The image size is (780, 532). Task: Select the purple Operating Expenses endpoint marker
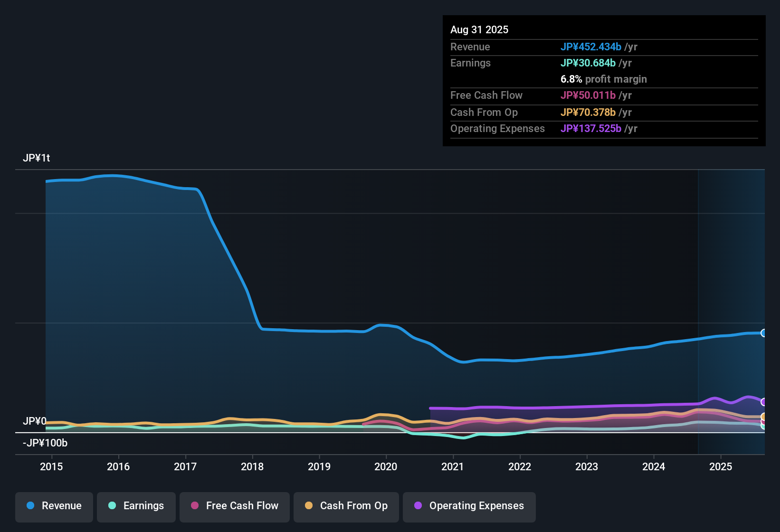(x=763, y=401)
